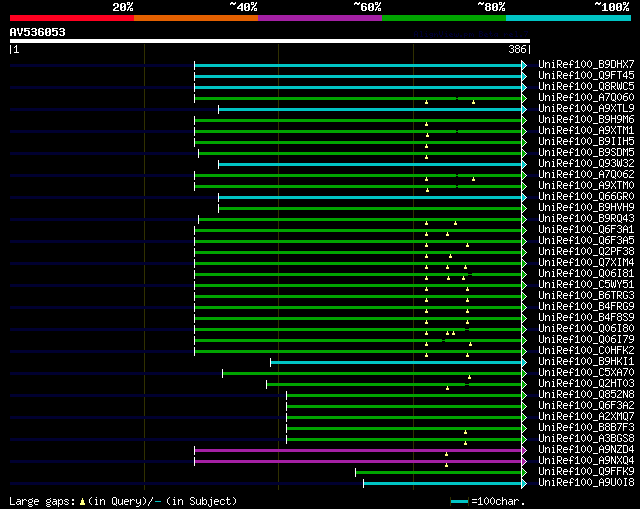The height and width of the screenshot is (509, 640).
Task: Click the orange ~40% identity legend segment
Action: 196,18
